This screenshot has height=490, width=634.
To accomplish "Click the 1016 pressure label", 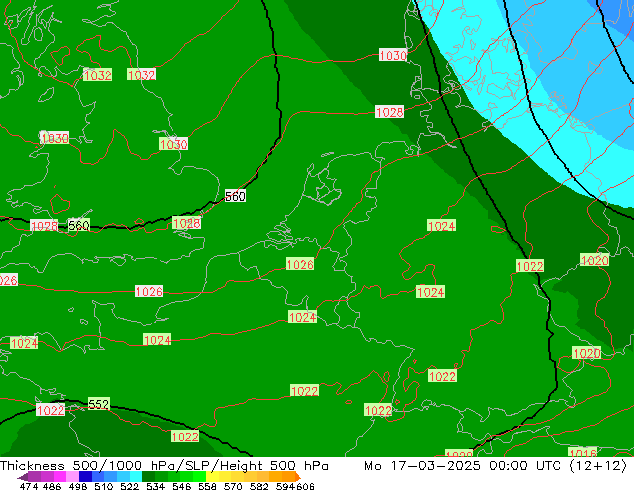I will (x=583, y=453).
